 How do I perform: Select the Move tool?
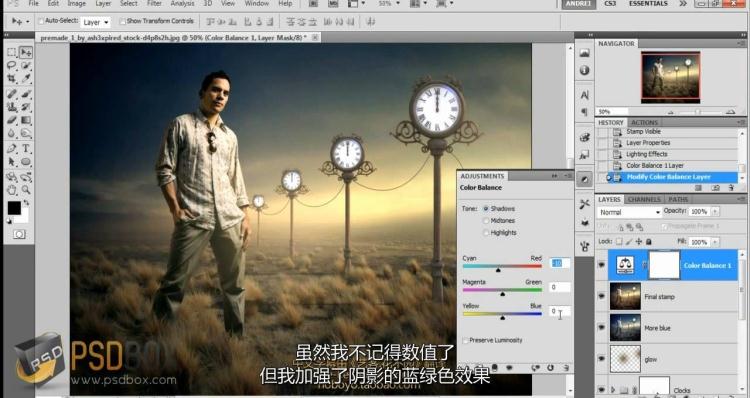tap(26, 52)
